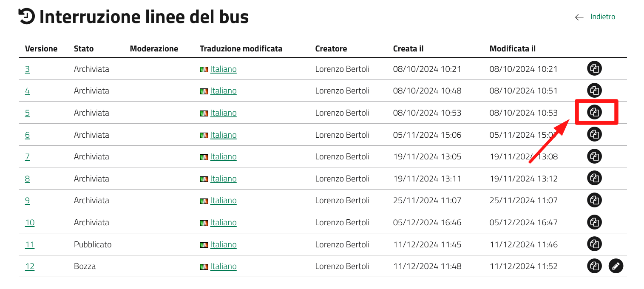
Task: Open version 3 link
Action: point(27,69)
